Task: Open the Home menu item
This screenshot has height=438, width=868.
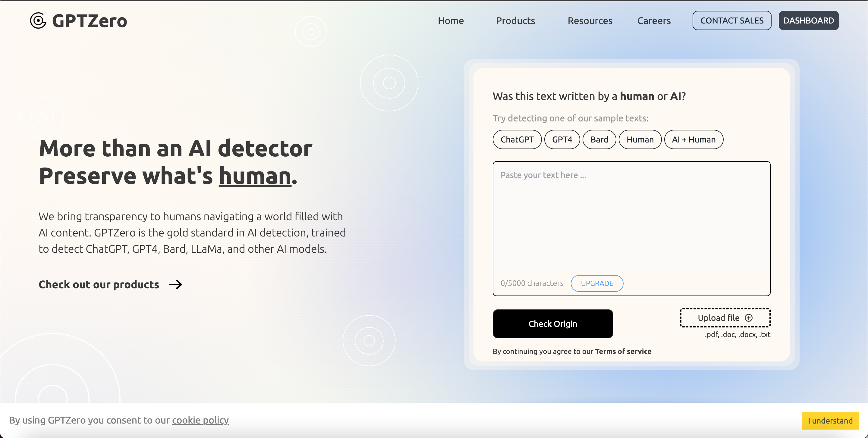Action: click(x=451, y=20)
